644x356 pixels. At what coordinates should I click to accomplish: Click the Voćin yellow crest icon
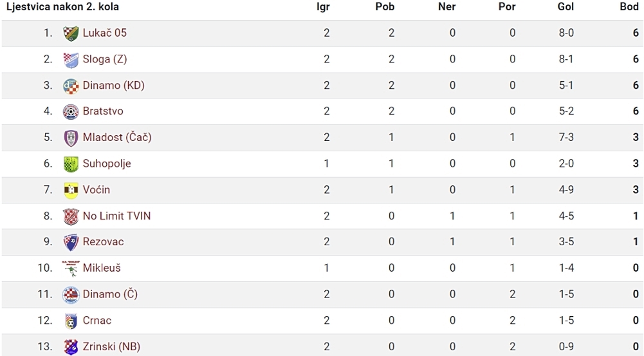(x=71, y=191)
